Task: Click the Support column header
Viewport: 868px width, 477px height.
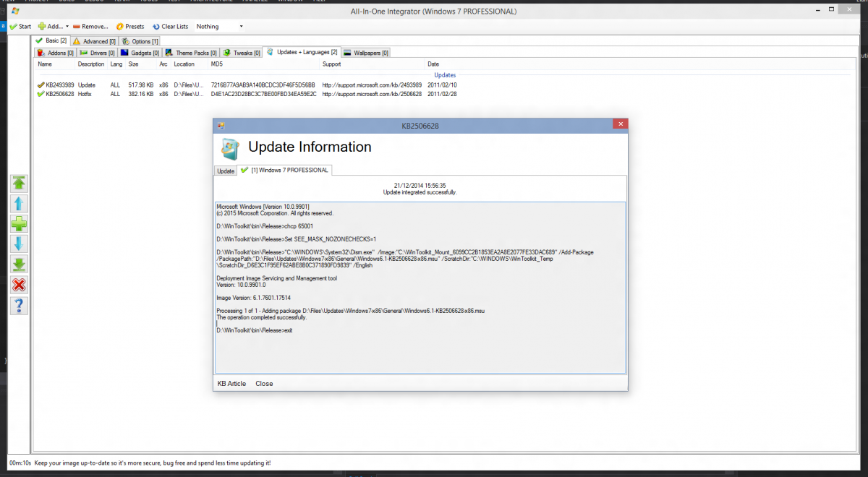Action: 331,64
